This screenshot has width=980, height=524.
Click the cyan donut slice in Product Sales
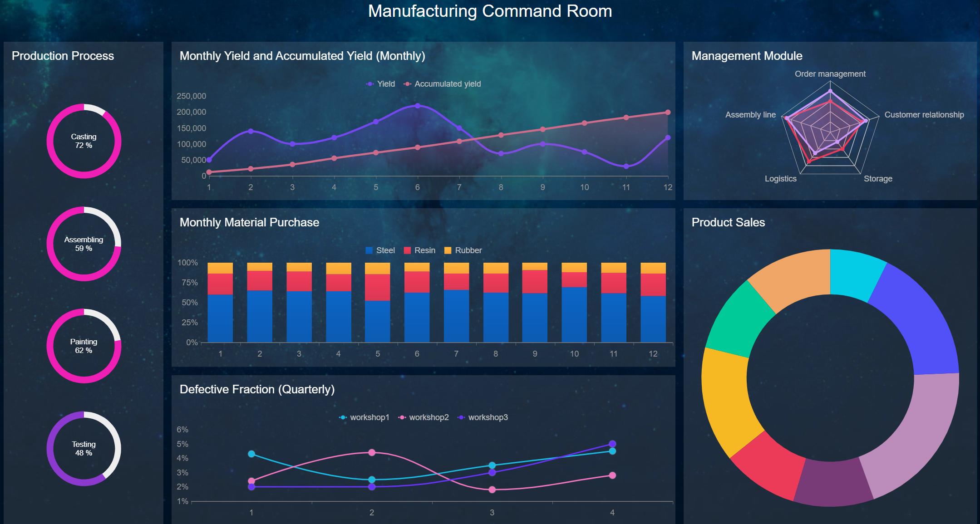pos(854,273)
